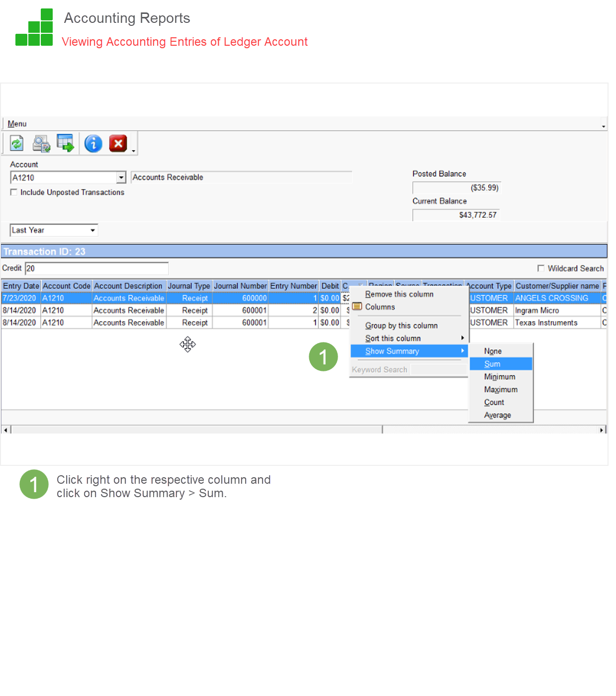Click the Journal Number column header

click(240, 286)
